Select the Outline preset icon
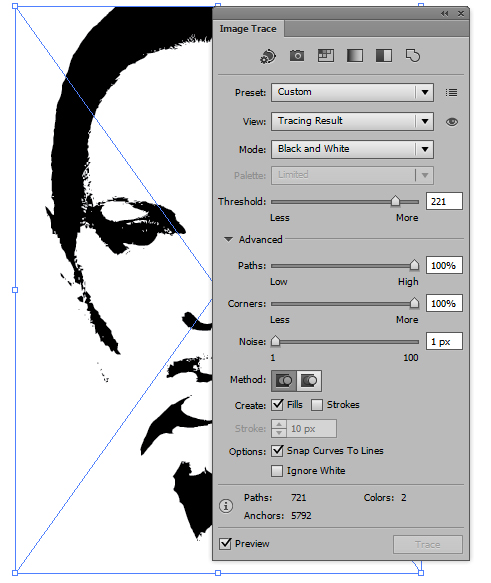The width and height of the screenshot is (491, 583). [413, 56]
